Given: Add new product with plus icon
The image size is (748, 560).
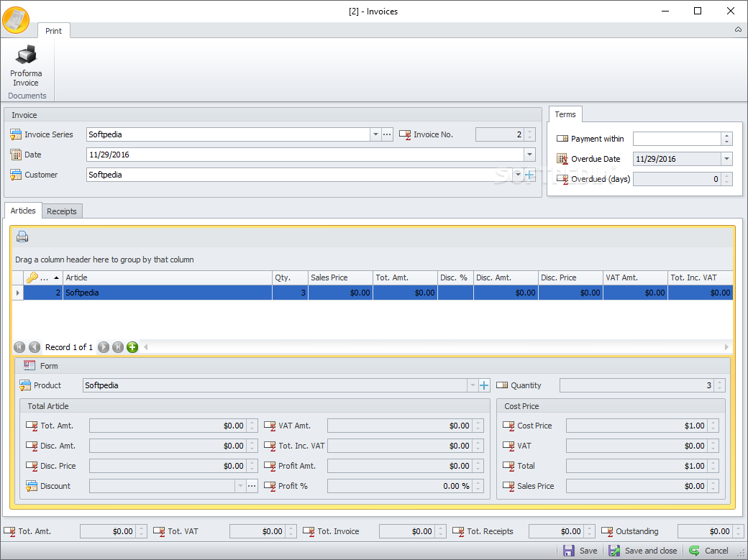Looking at the screenshot, I should tap(484, 385).
